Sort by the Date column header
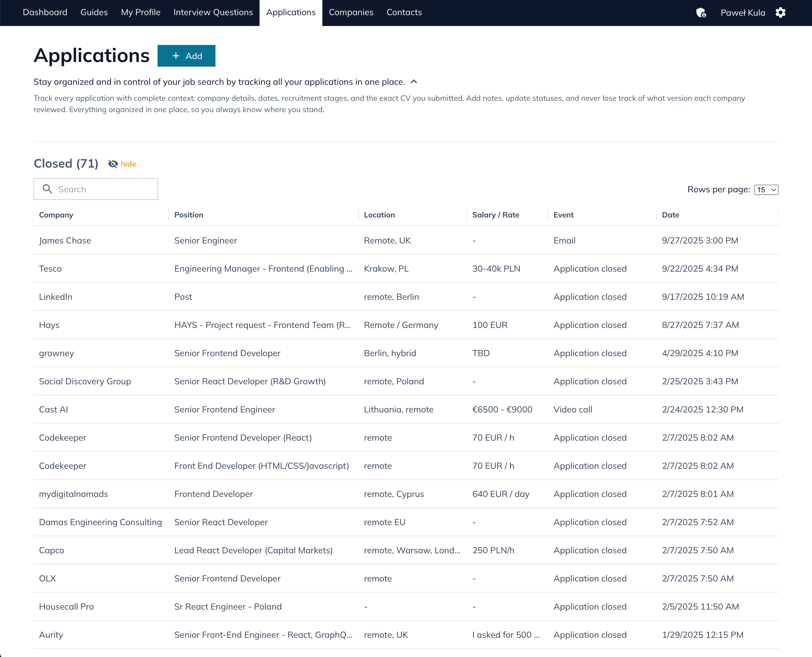Image resolution: width=812 pixels, height=657 pixels. click(670, 214)
